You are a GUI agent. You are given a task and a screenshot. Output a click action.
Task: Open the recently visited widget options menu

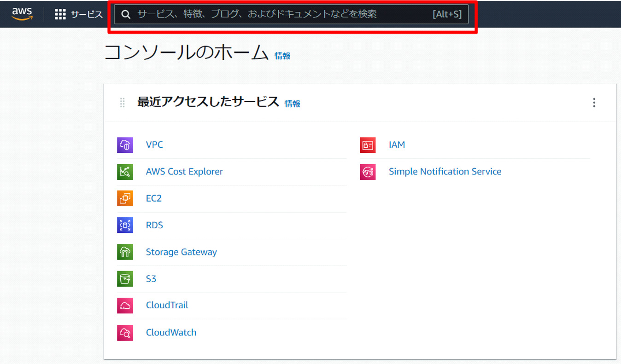click(x=594, y=103)
